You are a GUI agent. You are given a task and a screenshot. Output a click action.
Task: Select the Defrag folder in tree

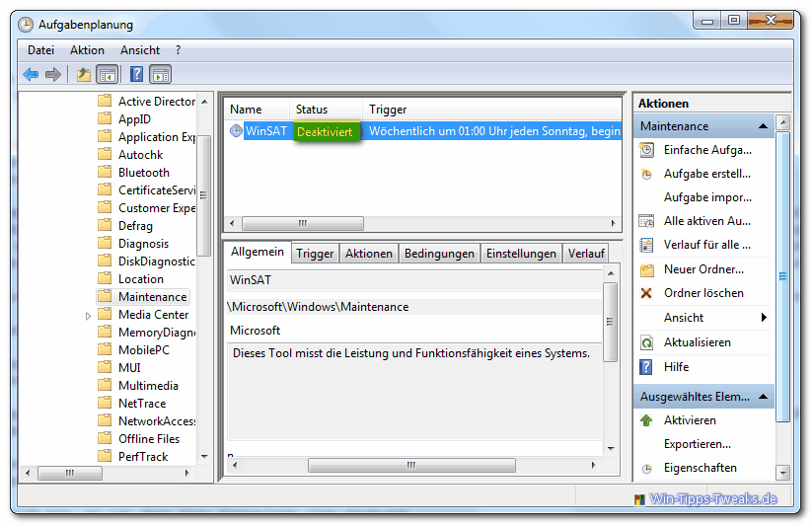click(135, 226)
